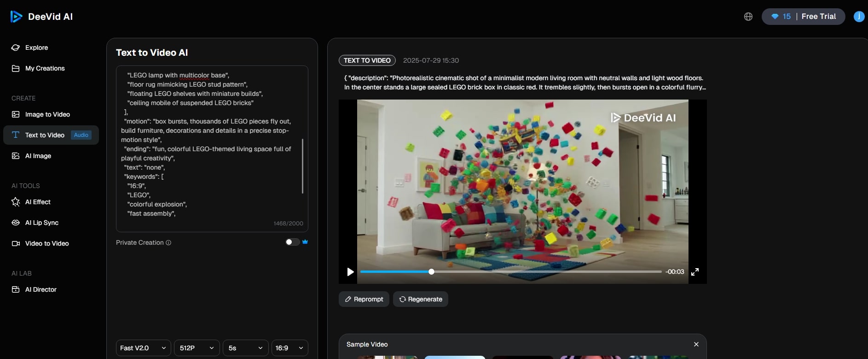The width and height of the screenshot is (868, 359).
Task: Click the Sample Video heading
Action: pyautogui.click(x=367, y=344)
